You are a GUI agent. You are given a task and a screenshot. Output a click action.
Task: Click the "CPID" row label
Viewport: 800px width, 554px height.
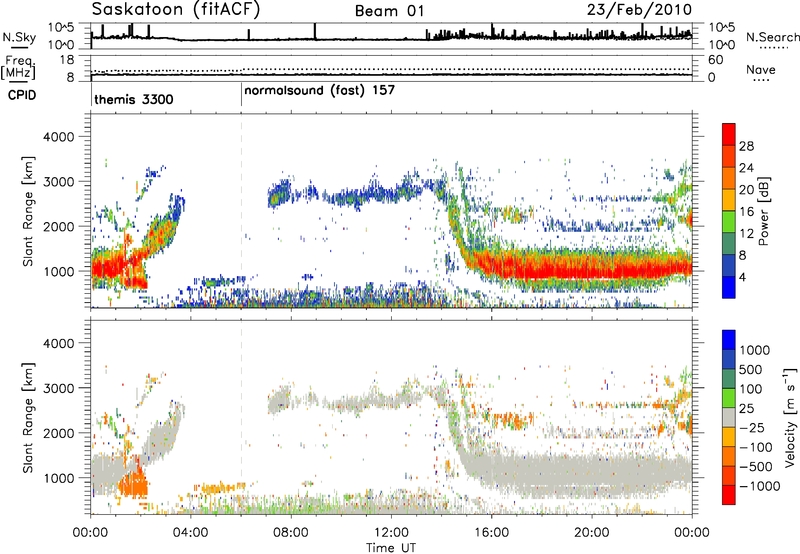click(22, 95)
